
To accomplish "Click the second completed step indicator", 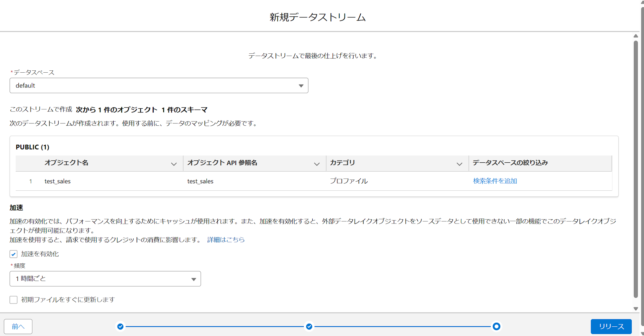I will point(309,327).
